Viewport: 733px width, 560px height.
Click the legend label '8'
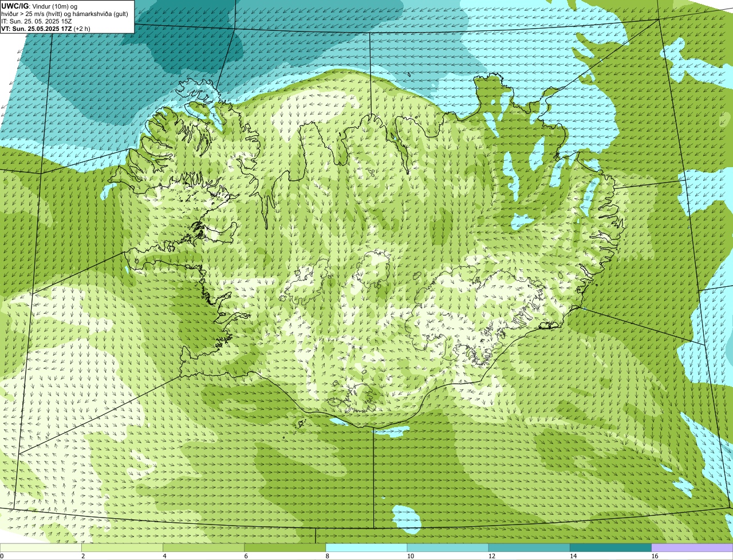click(327, 556)
